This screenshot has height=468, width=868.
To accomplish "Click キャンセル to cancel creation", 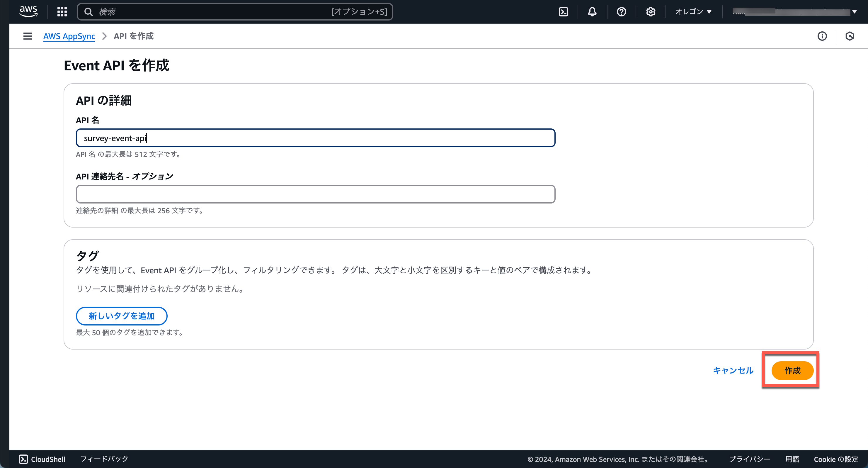I will pos(733,370).
